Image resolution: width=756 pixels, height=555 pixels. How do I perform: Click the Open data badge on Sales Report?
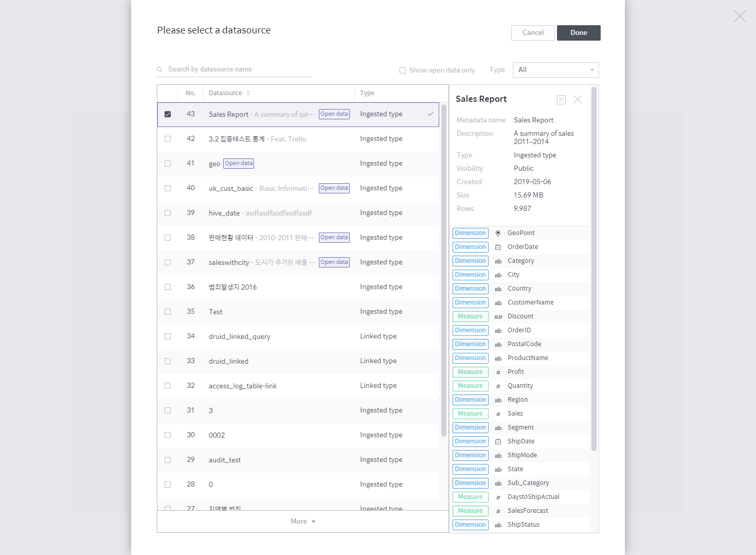[x=334, y=114]
